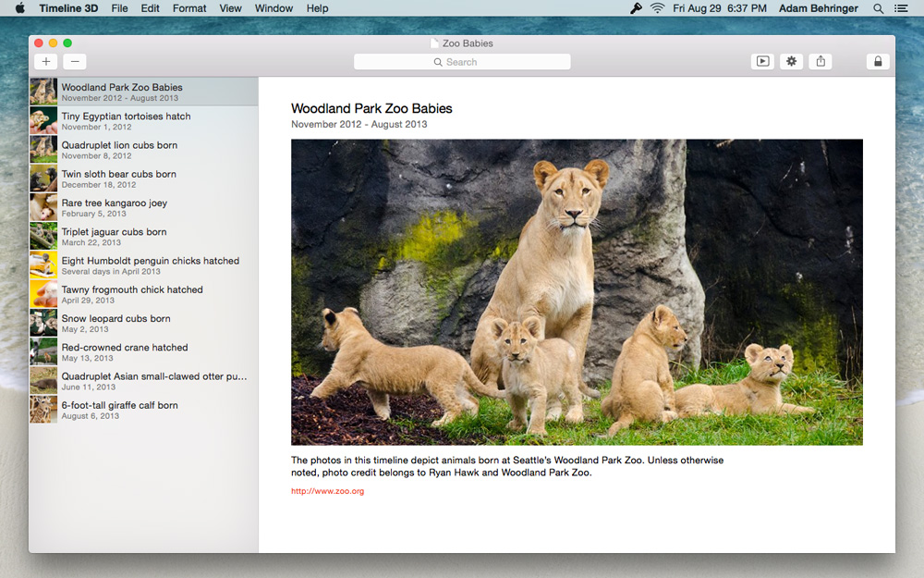
Task: Select Quadruplet Asian small-clawed otter event
Action: point(144,381)
